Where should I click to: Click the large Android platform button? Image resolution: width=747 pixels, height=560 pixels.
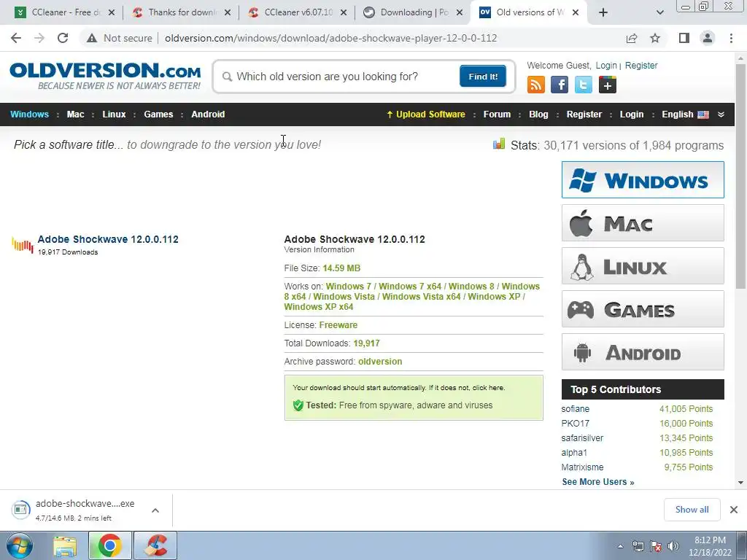(643, 352)
